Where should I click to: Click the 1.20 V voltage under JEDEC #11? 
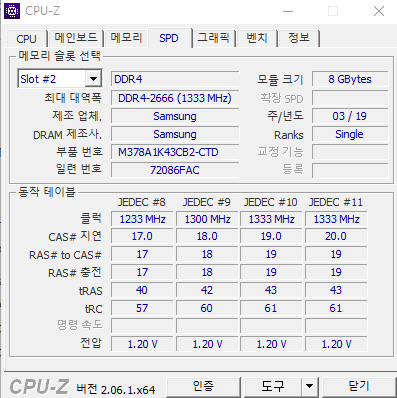click(336, 344)
